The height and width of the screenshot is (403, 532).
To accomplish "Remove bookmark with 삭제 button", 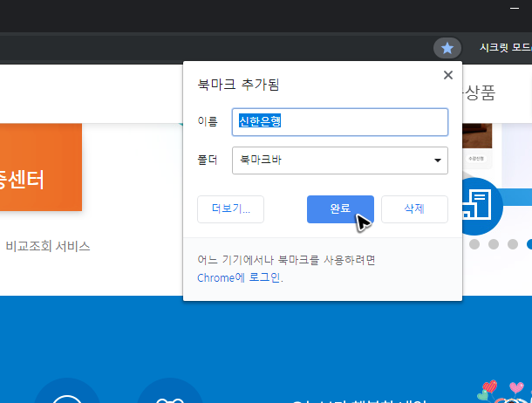I will [414, 209].
